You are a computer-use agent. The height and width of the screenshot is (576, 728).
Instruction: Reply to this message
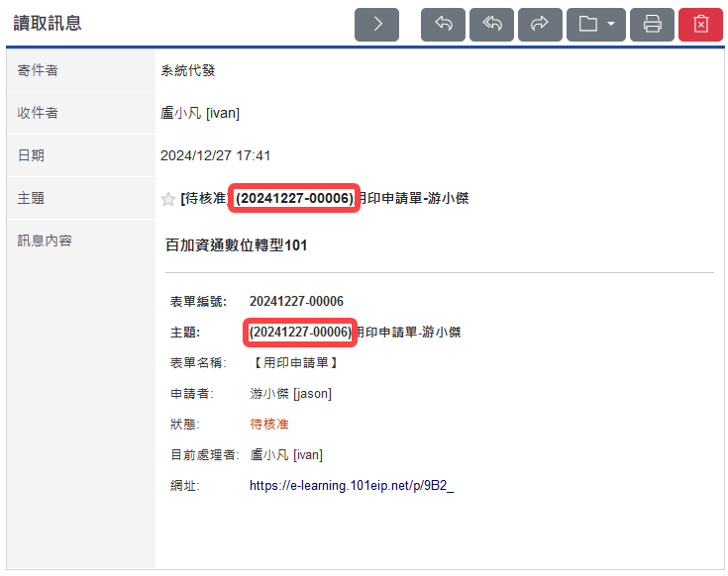point(443,25)
